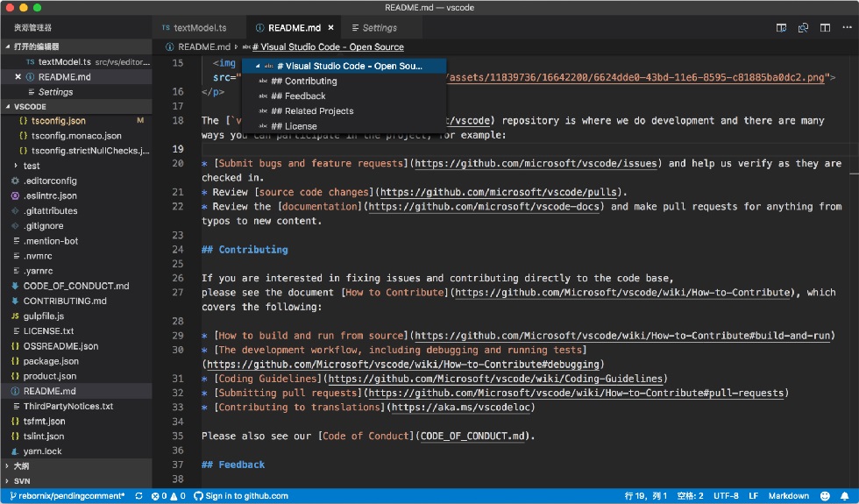The image size is (859, 504).
Task: Open LICENSE.txt in the explorer
Action: click(76, 331)
